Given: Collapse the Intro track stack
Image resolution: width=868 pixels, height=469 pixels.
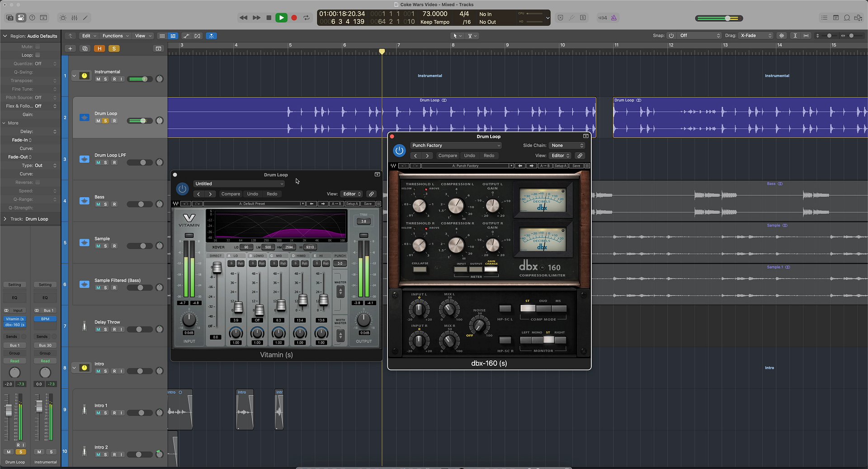Looking at the screenshot, I should click(x=74, y=368).
